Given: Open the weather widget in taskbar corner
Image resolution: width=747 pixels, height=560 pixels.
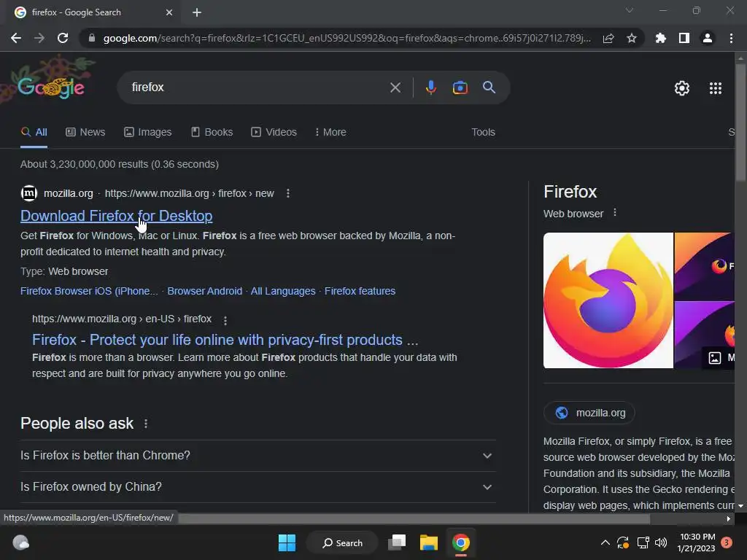Looking at the screenshot, I should [21, 542].
